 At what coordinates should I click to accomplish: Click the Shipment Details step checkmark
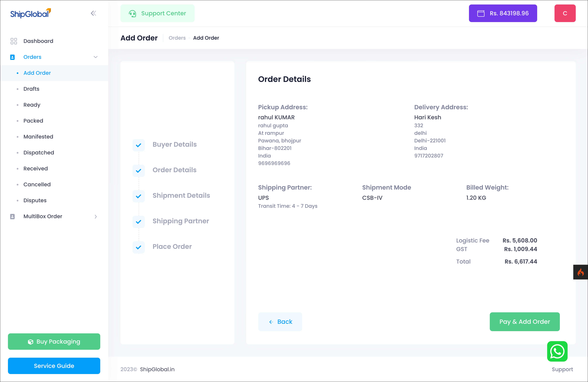[x=139, y=196]
